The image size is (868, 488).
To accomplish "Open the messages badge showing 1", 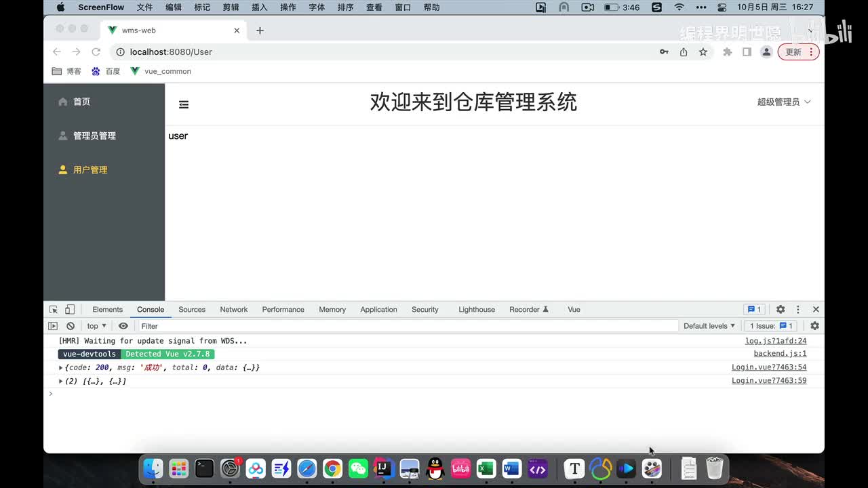I will coord(753,309).
